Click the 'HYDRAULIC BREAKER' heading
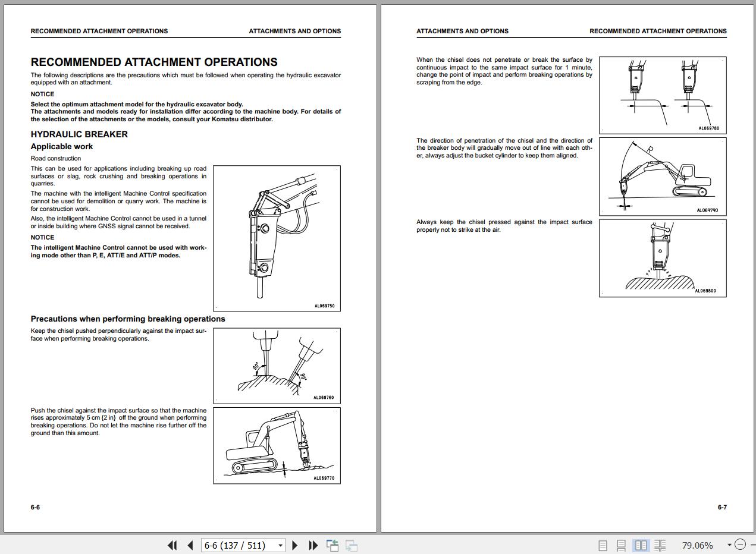The height and width of the screenshot is (554, 756). [79, 134]
